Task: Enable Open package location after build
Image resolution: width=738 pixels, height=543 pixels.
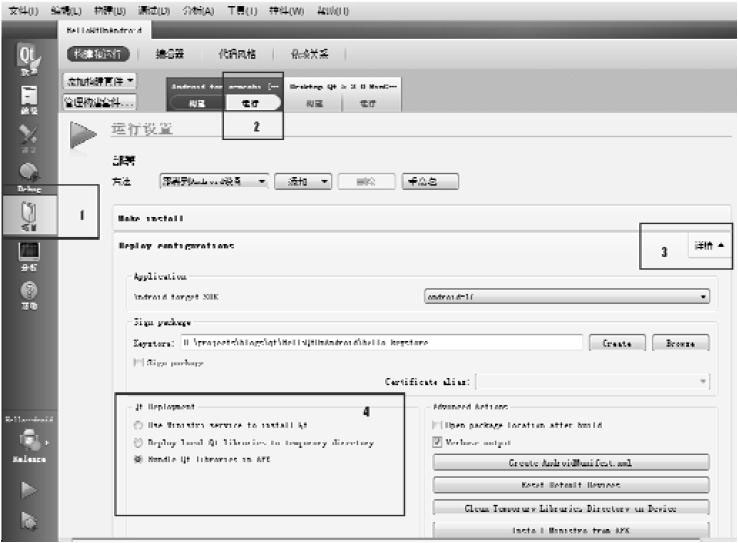Action: pyautogui.click(x=437, y=425)
